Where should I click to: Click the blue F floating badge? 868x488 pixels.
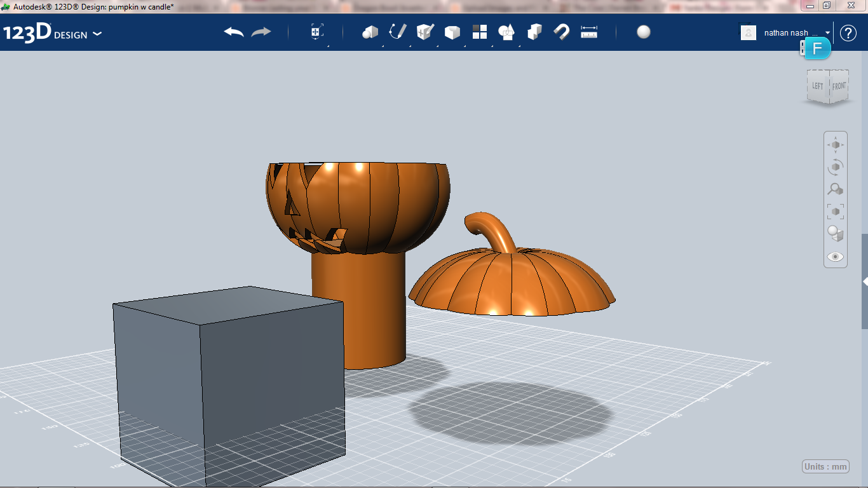818,48
